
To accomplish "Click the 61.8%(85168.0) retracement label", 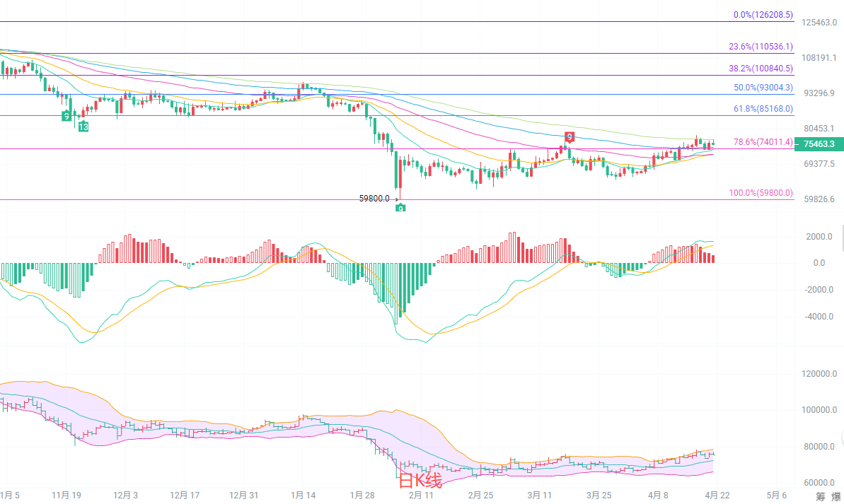I will click(763, 110).
